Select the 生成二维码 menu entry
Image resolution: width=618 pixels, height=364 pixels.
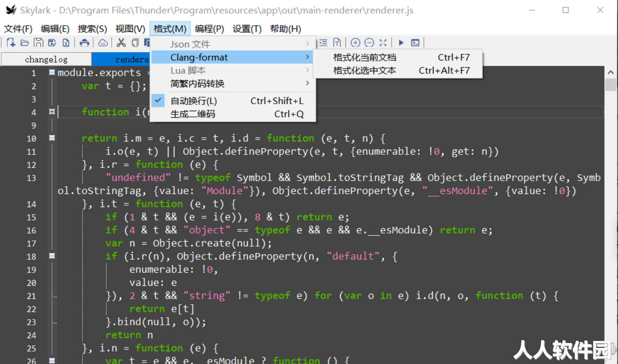pyautogui.click(x=233, y=114)
